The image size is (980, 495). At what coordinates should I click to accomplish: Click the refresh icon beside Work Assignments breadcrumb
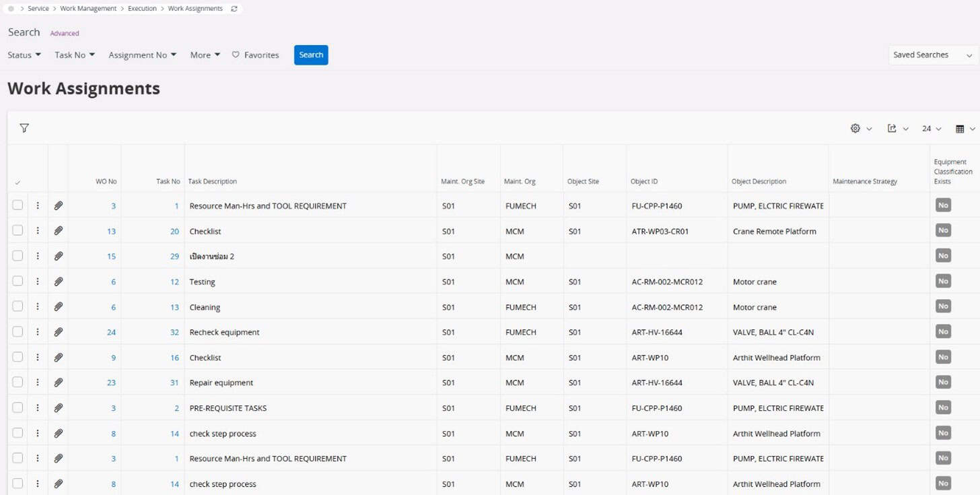(234, 9)
